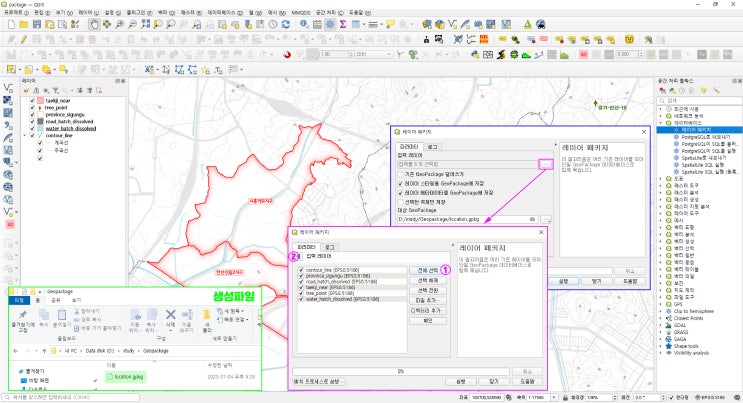Viewport: 743px width, 403px height.
Task: Click the red X Delete icon in Explorer
Action: (x=171, y=314)
